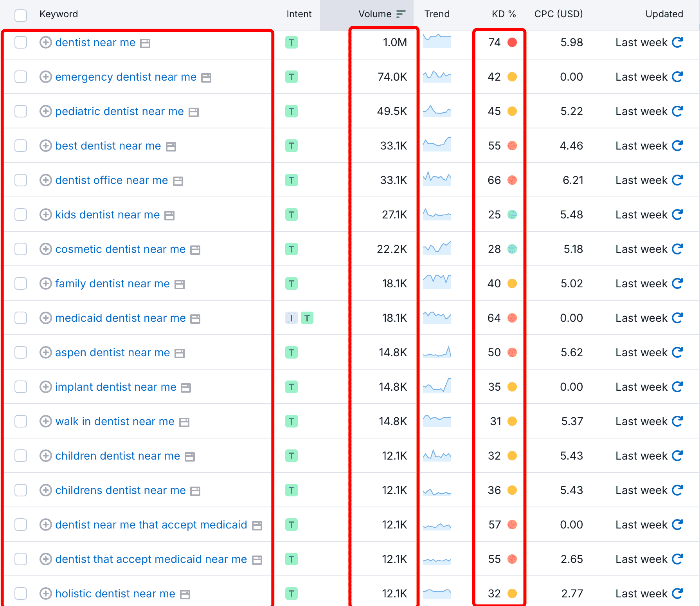Expand details for childrens dentist near me

point(45,490)
